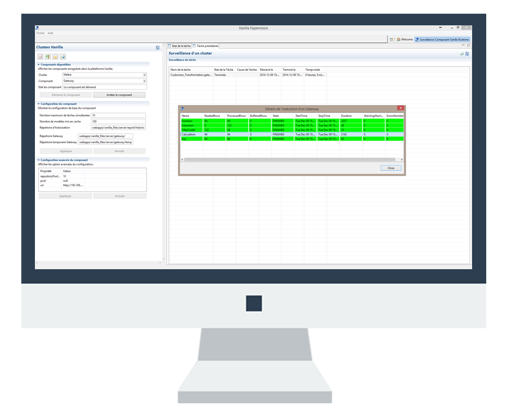
Task: Select the Key row in gateway dialog
Action: pyautogui.click(x=292, y=139)
